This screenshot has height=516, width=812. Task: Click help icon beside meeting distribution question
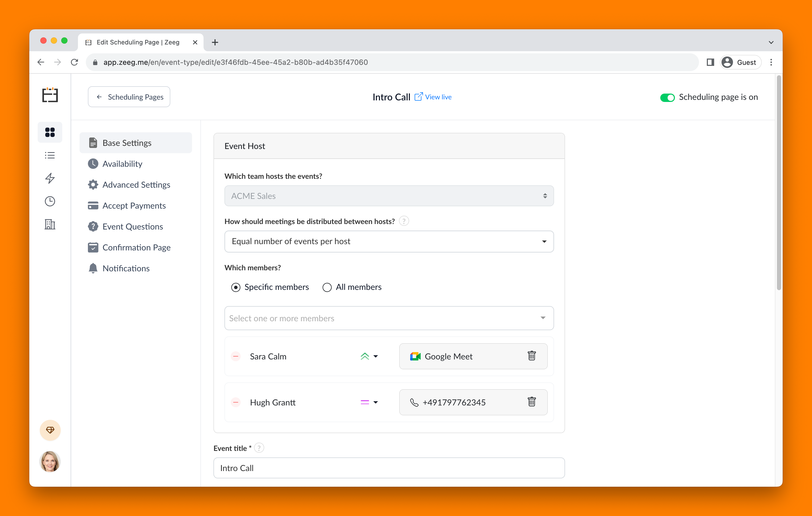[x=404, y=221]
